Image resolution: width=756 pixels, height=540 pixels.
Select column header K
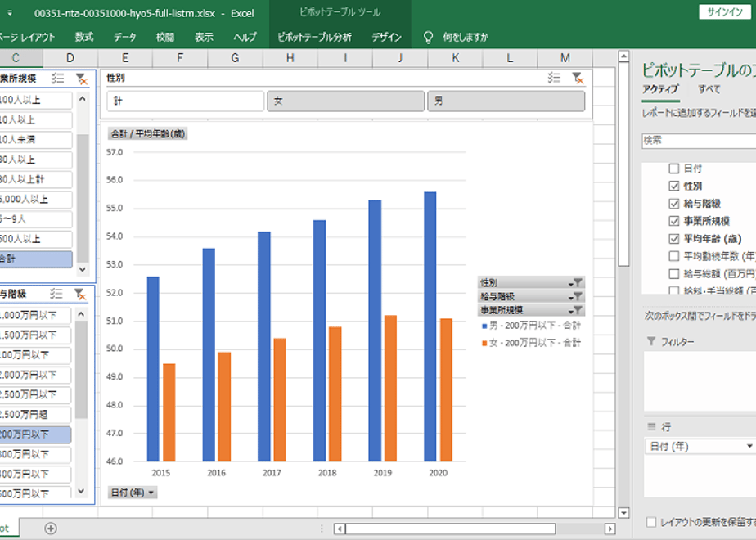pyautogui.click(x=455, y=58)
